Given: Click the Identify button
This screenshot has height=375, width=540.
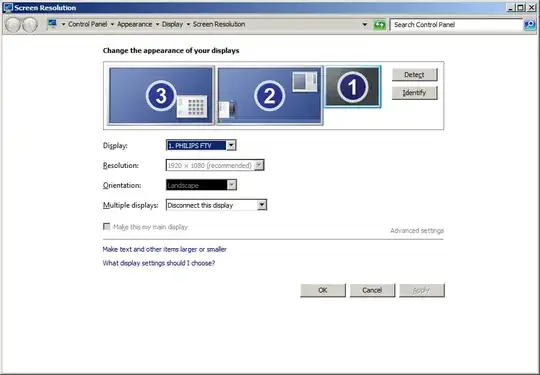Looking at the screenshot, I should [415, 93].
